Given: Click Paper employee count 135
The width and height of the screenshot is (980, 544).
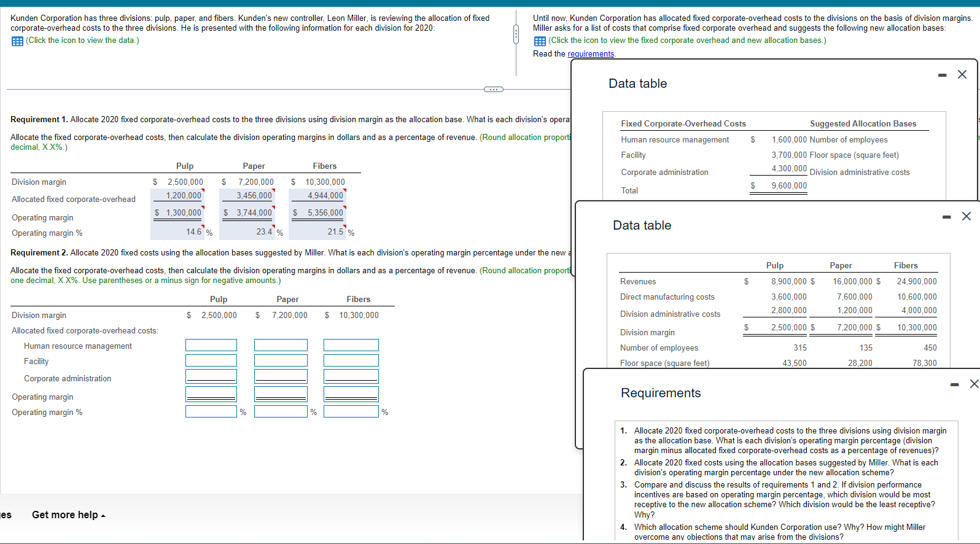Looking at the screenshot, I should click(866, 348).
